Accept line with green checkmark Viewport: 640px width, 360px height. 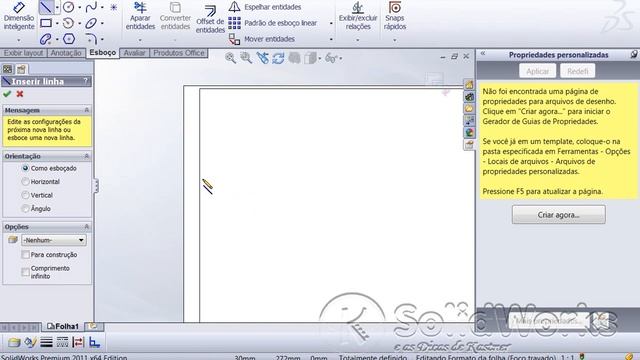7,94
